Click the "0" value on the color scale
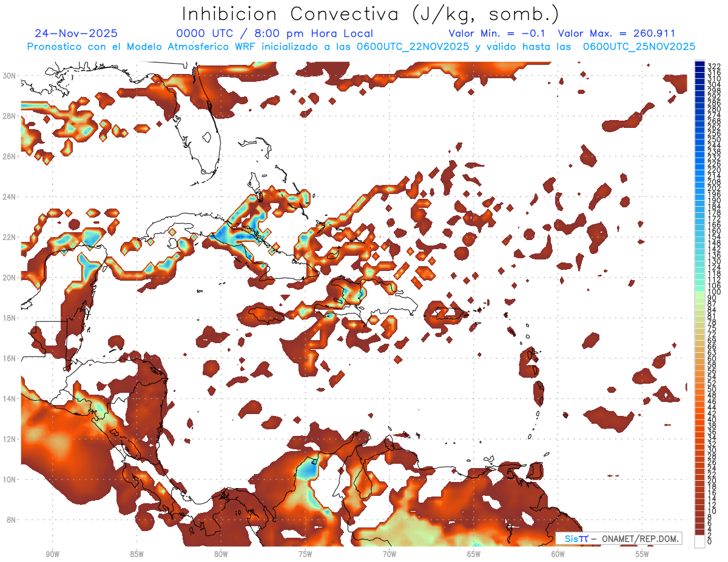This screenshot has width=728, height=562. 710,541
